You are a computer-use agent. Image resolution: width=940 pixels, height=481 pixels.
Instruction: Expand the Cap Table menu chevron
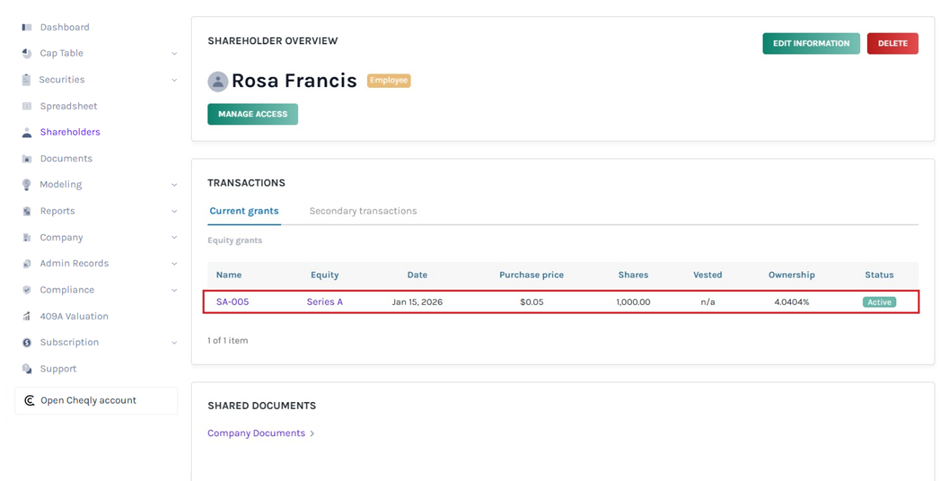point(174,54)
